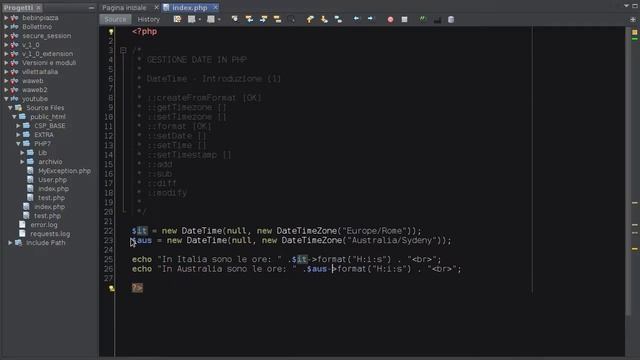Screen dimensions: 640x360
Task: Click the Next Bookmark icon
Action: tap(324, 19)
